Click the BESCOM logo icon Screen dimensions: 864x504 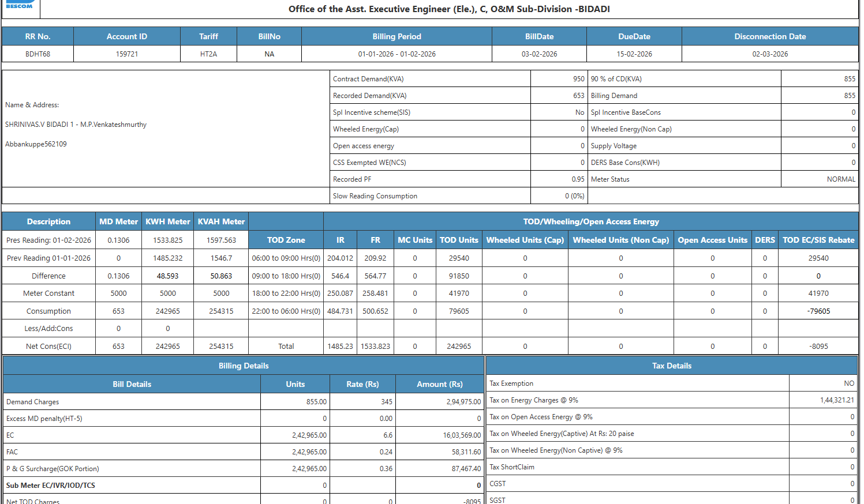[20, 5]
